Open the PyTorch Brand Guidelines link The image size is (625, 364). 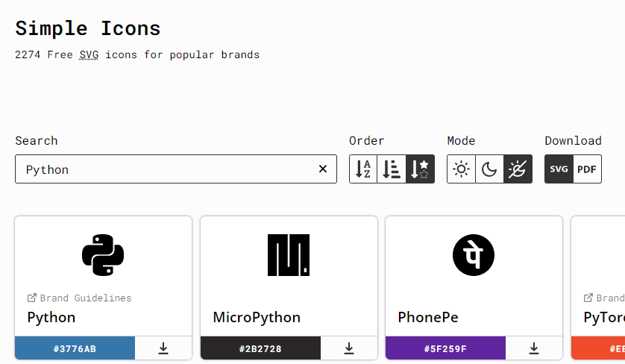(604, 298)
